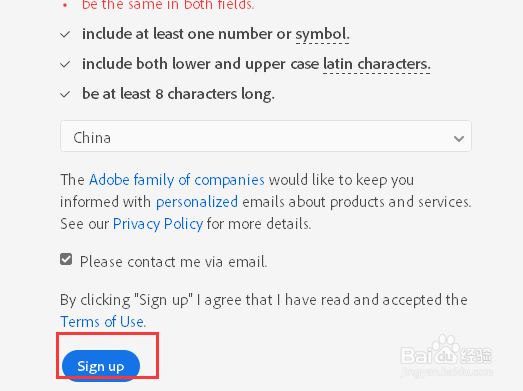Click the blue Sign up button
The image size is (523, 391).
(x=101, y=366)
